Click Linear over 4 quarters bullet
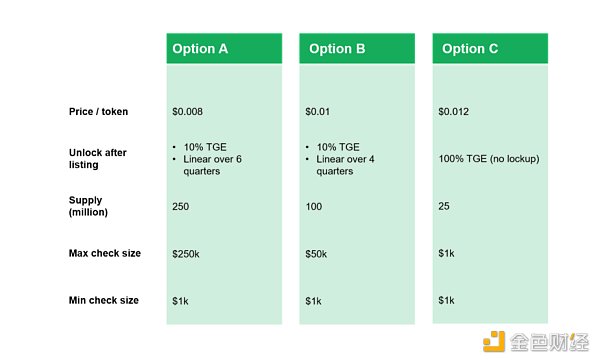The height and width of the screenshot is (363, 600). (345, 165)
